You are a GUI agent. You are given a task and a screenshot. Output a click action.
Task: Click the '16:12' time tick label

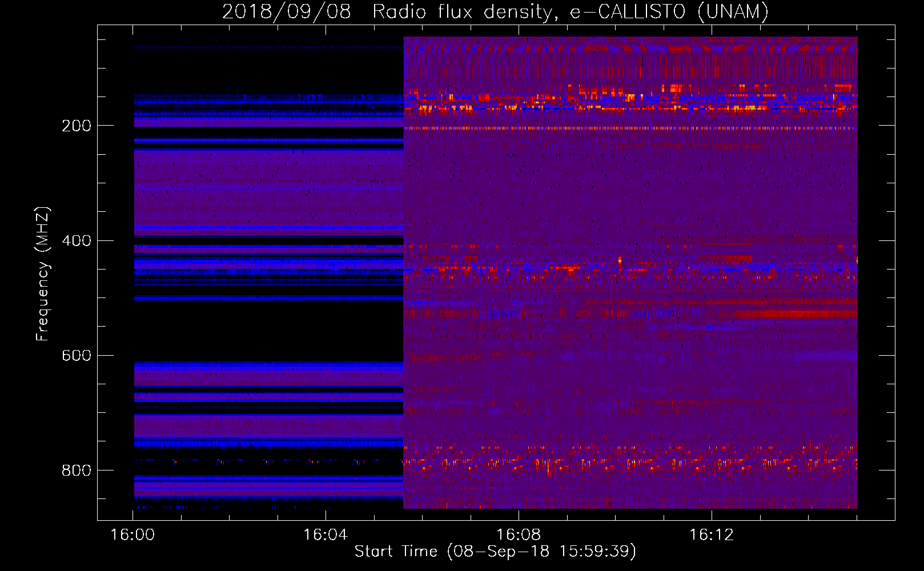(712, 535)
